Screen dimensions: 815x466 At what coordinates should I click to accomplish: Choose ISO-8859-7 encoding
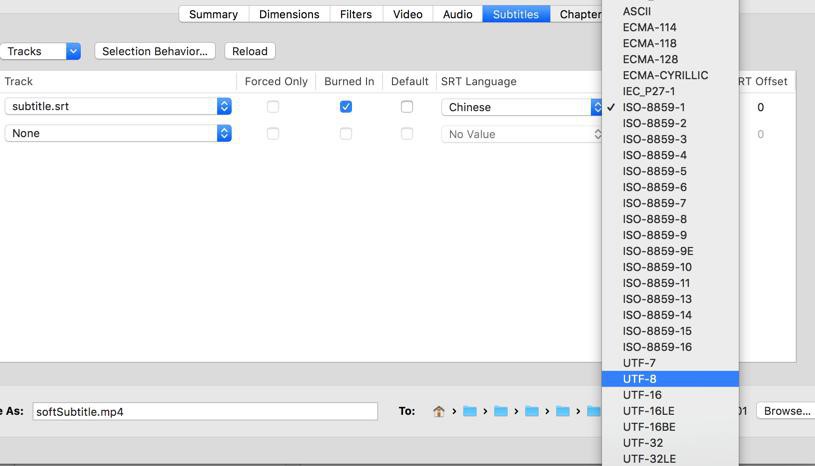(670, 203)
